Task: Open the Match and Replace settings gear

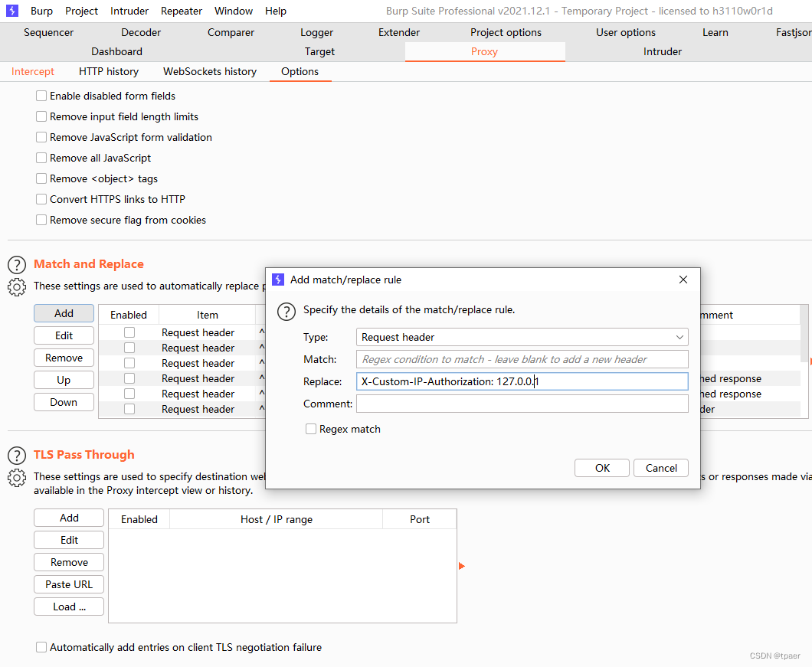Action: coord(17,287)
